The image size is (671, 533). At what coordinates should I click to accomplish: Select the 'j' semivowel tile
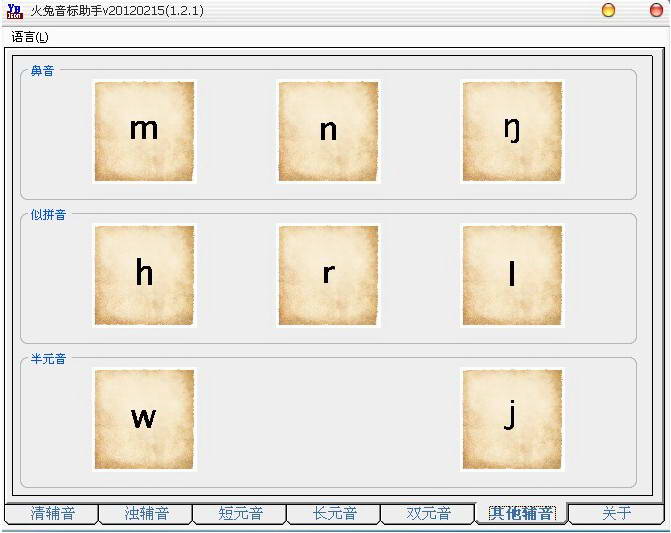512,419
